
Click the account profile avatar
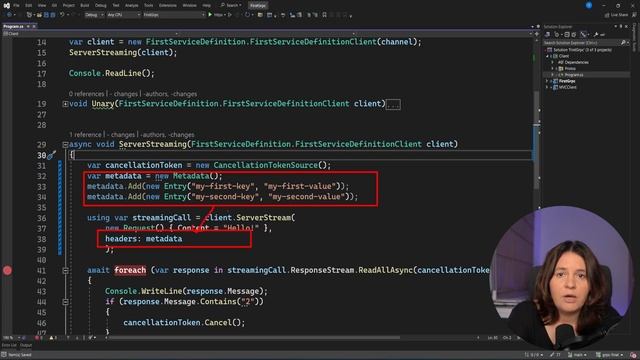coord(589,5)
